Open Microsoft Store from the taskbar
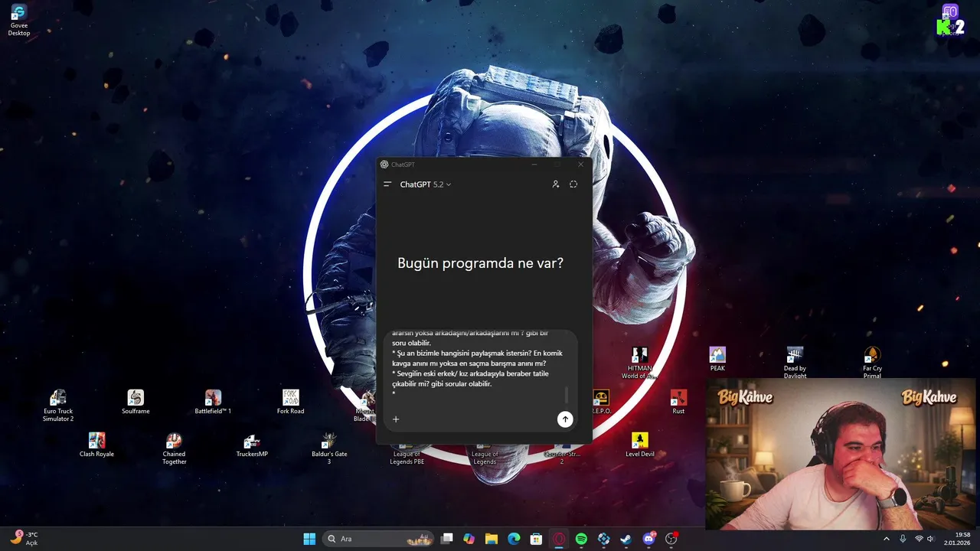The height and width of the screenshot is (551, 980). (x=537, y=539)
